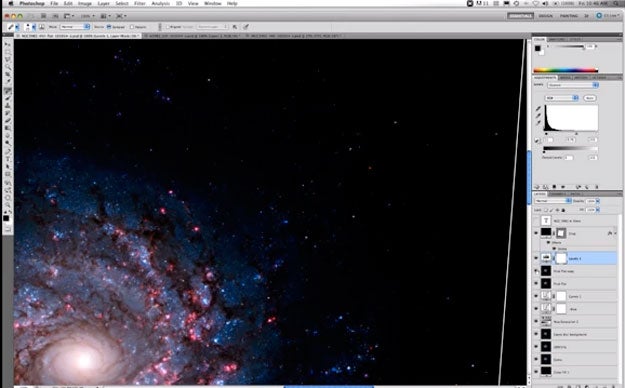The image size is (625, 388).
Task: Switch to the Swatches tab
Action: pyautogui.click(x=558, y=39)
